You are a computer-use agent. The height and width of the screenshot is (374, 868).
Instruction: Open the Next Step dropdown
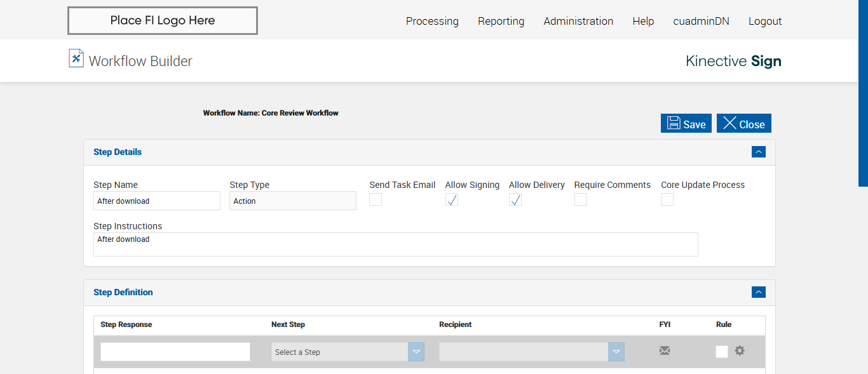pos(348,352)
